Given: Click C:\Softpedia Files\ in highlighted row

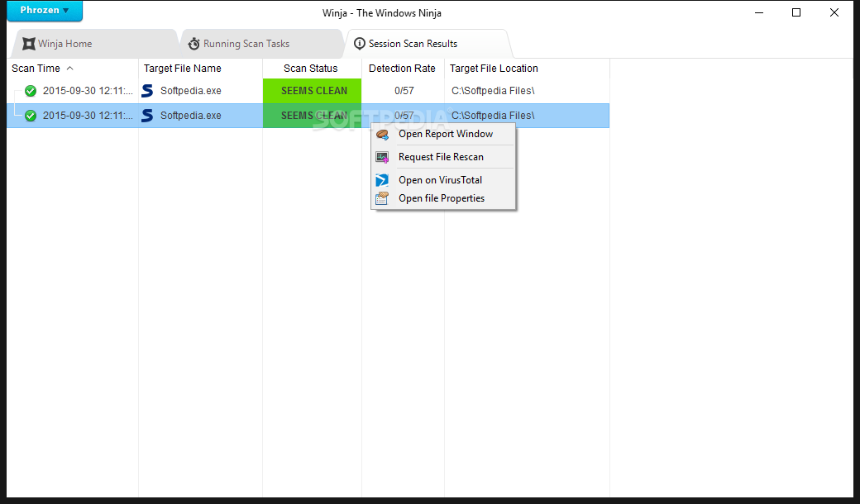Looking at the screenshot, I should click(x=493, y=116).
